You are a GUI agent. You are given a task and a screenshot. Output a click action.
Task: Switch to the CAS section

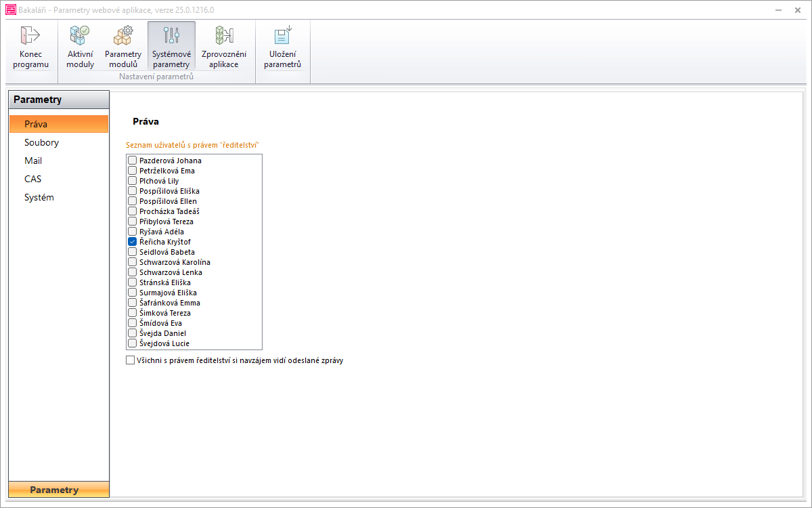[32, 179]
